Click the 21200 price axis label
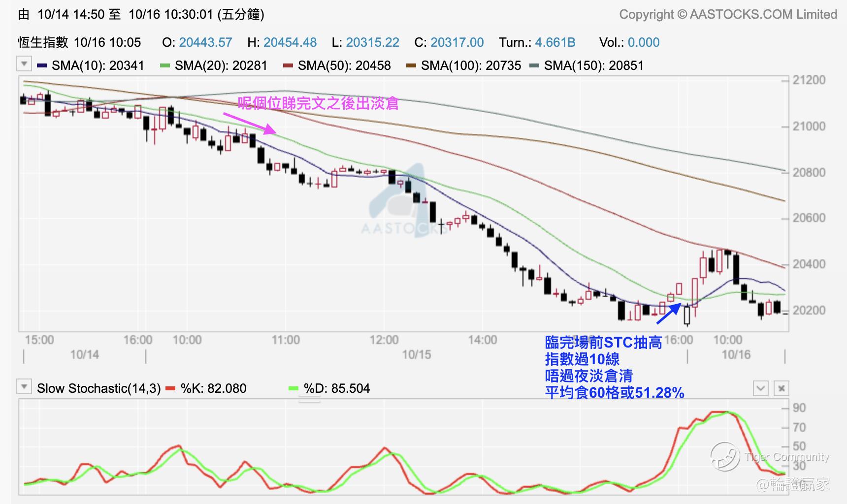Screen dimensions: 847x504 [x=809, y=80]
